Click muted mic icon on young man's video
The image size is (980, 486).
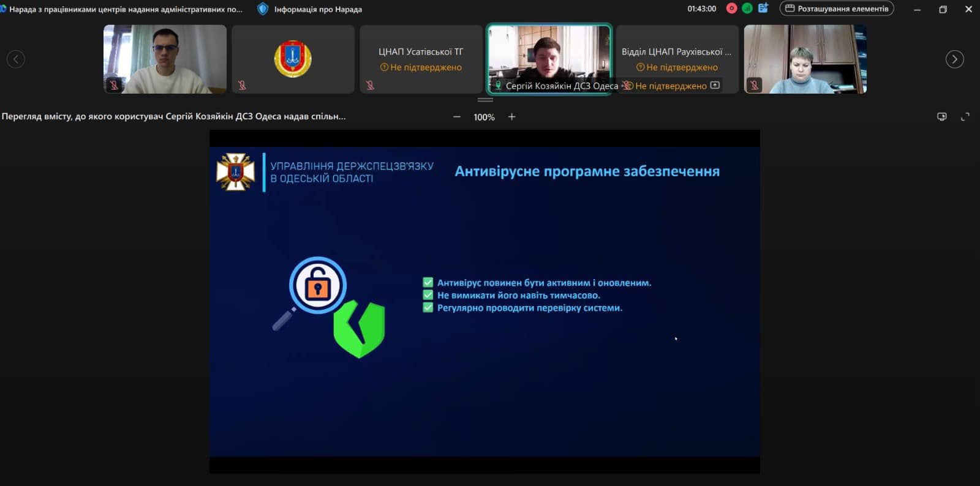114,85
